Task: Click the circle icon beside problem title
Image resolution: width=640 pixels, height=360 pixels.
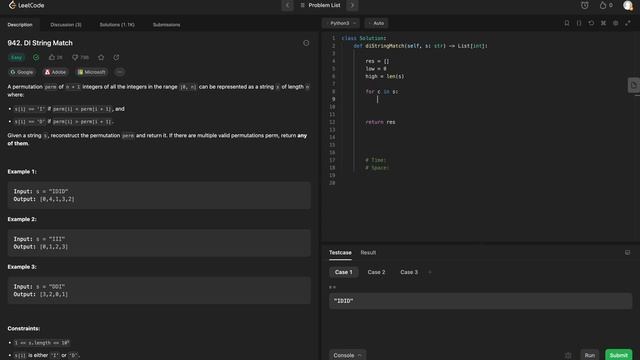Action: click(306, 43)
